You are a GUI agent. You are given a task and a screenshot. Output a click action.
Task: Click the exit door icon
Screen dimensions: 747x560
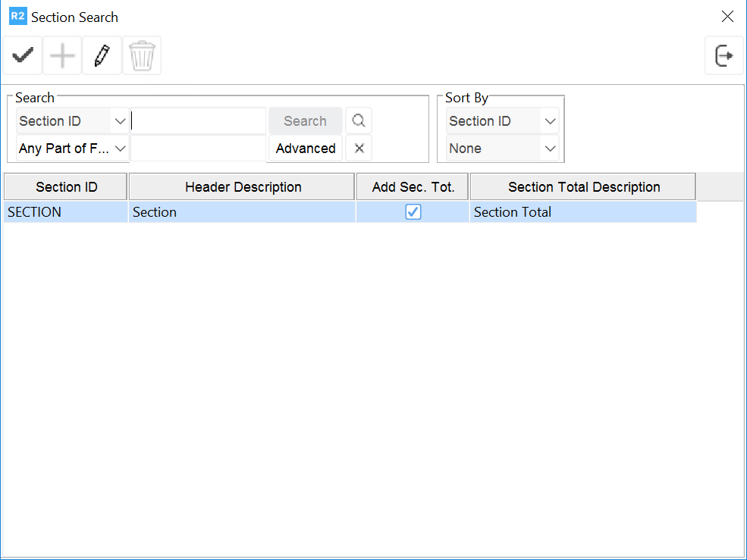pos(723,56)
